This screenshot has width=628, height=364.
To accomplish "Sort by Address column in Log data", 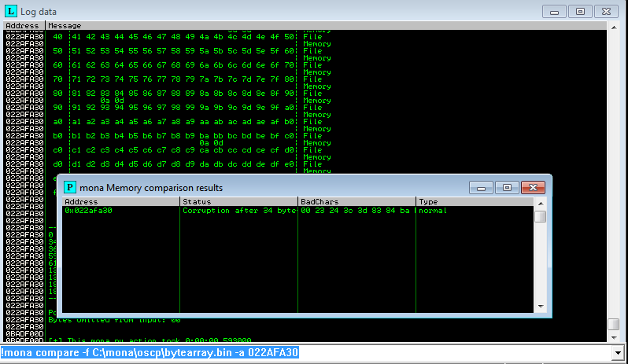I will tap(24, 26).
